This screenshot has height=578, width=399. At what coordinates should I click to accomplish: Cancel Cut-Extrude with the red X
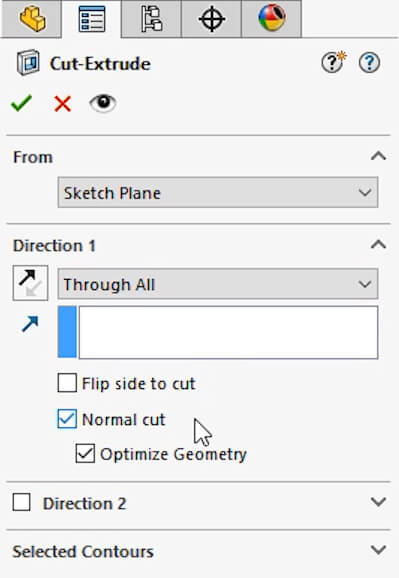pos(62,104)
